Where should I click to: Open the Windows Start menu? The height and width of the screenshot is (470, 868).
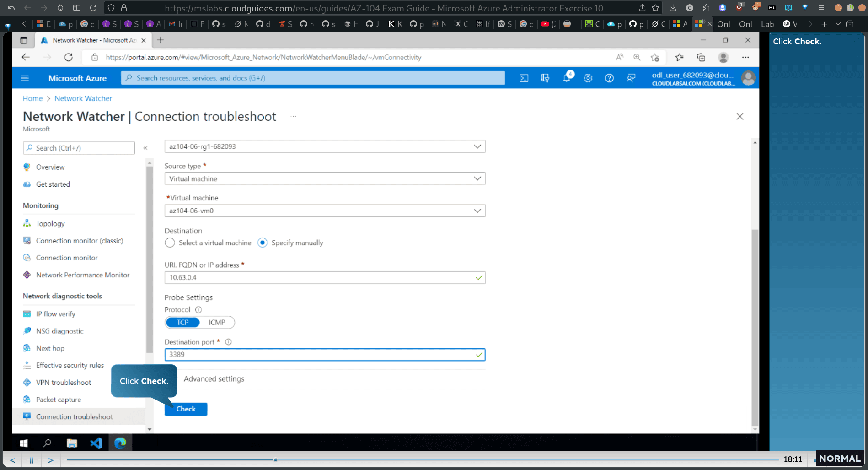tap(24, 443)
